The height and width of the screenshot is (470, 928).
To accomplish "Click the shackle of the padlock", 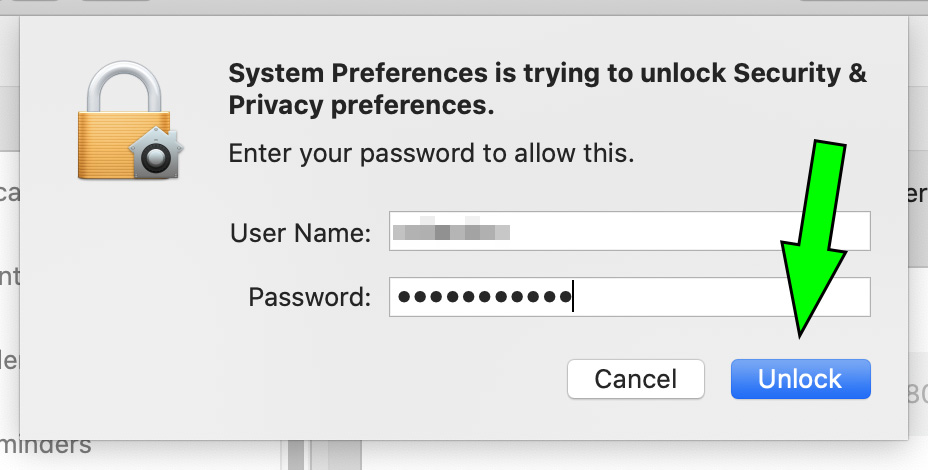I will point(124,86).
